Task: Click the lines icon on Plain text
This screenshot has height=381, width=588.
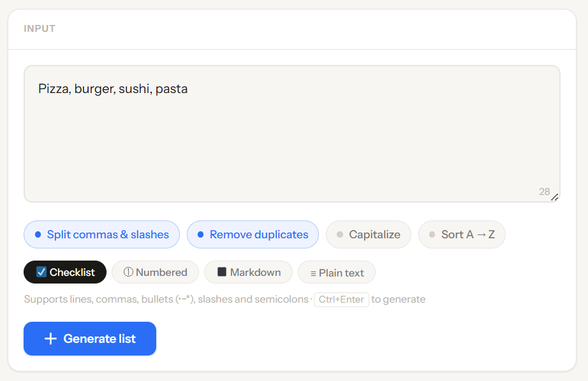Action: click(x=313, y=273)
